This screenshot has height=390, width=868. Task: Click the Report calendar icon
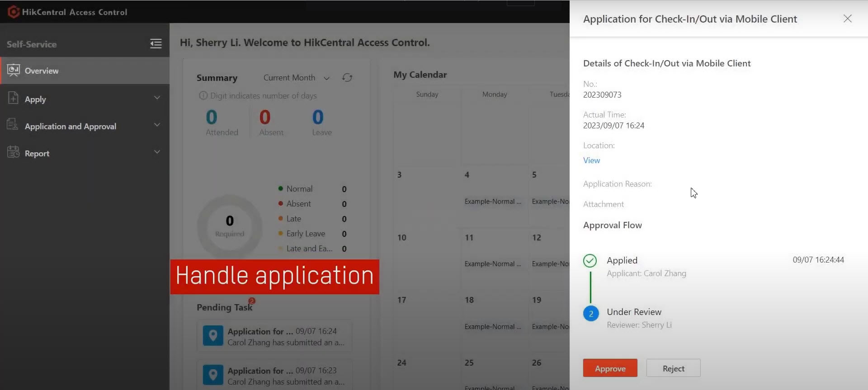tap(13, 152)
